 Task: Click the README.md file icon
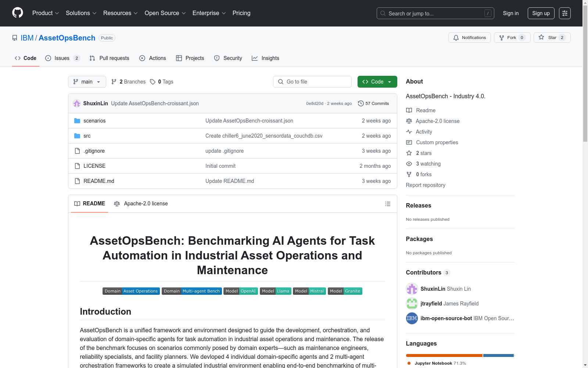(x=77, y=181)
